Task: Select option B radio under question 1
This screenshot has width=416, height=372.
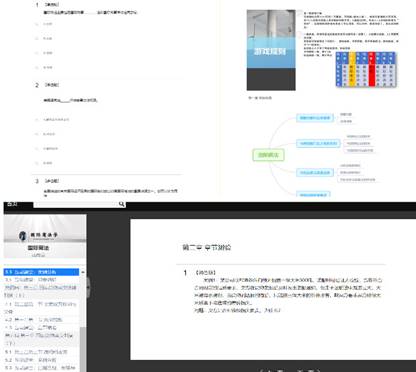Action: click(x=37, y=38)
